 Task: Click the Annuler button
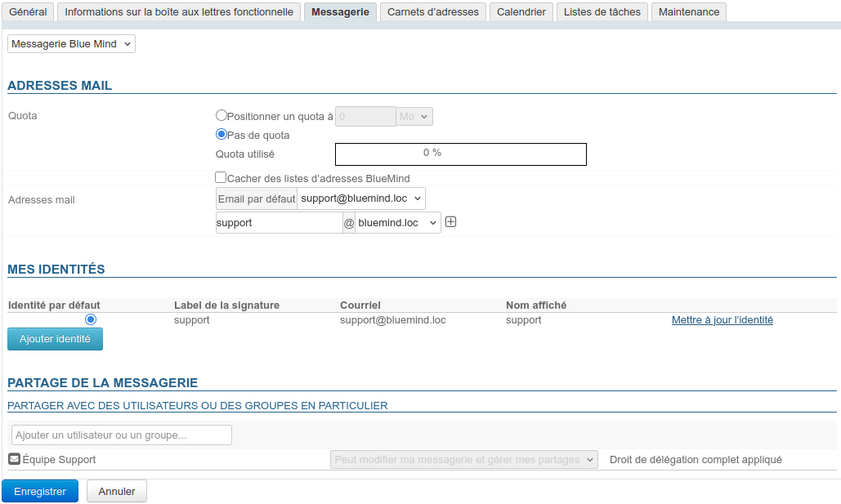(x=116, y=492)
